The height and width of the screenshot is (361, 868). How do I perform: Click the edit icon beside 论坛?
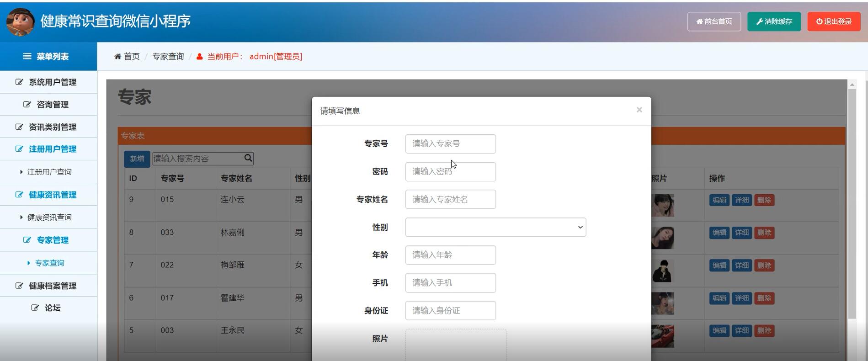(35, 308)
